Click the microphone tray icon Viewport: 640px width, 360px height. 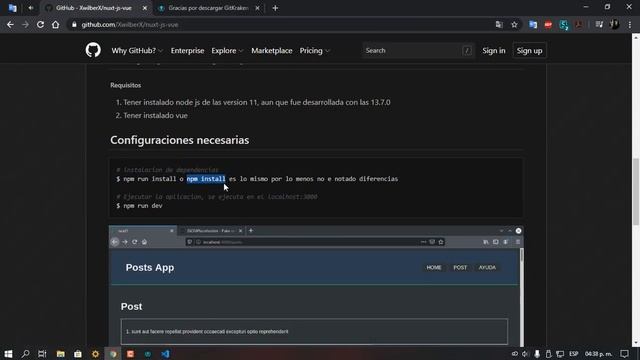click(x=537, y=353)
